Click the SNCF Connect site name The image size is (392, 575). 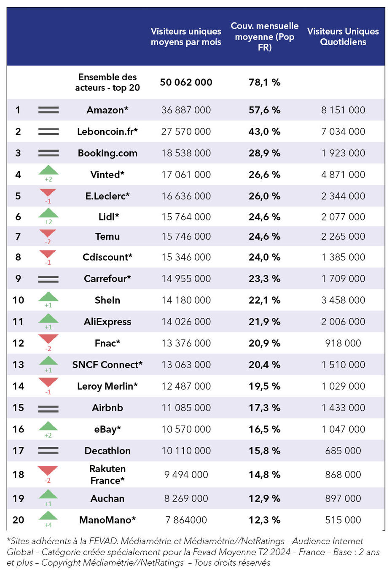tap(107, 365)
